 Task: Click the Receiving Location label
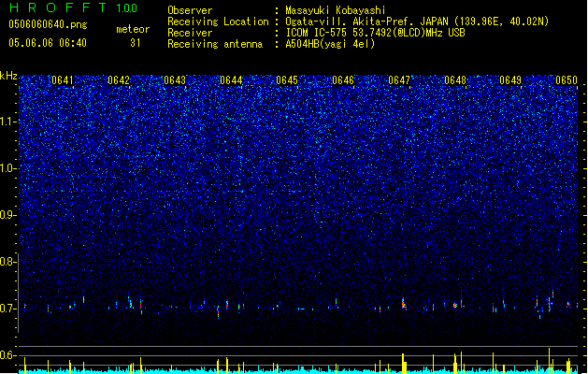click(218, 22)
